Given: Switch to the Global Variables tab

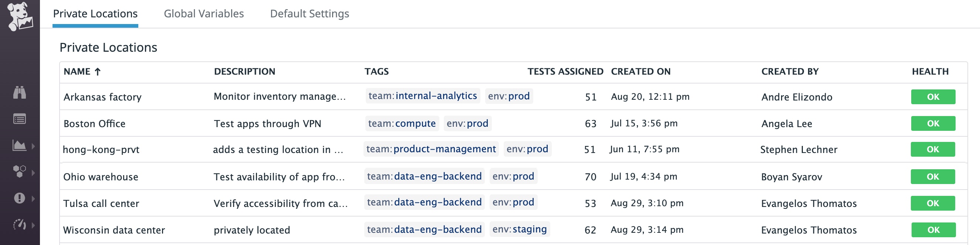Looking at the screenshot, I should pos(203,14).
